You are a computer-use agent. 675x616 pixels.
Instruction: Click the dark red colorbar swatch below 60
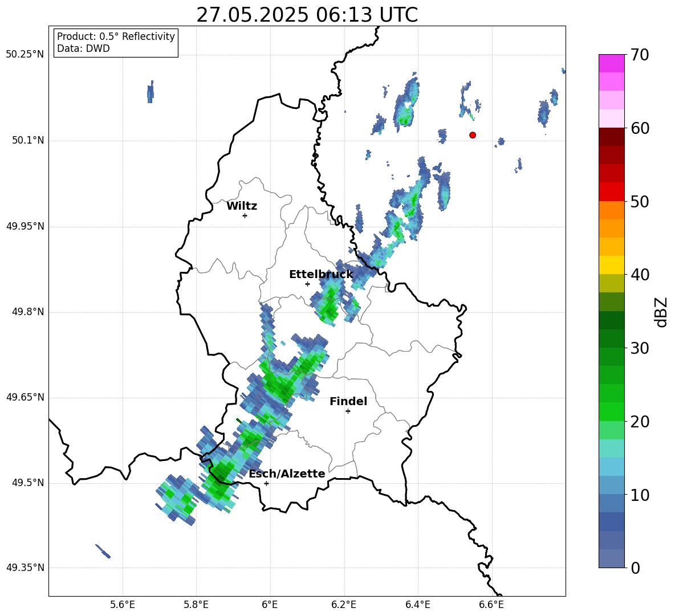(x=611, y=137)
